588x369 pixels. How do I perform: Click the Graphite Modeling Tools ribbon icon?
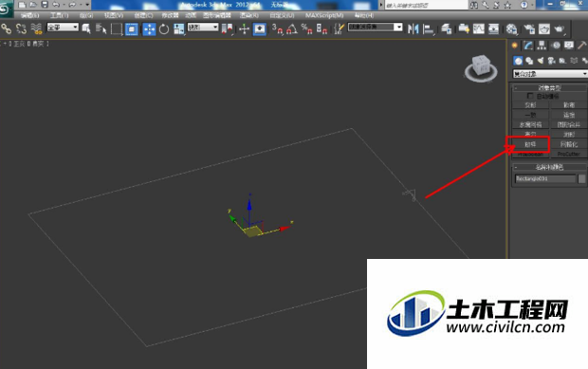coord(464,28)
